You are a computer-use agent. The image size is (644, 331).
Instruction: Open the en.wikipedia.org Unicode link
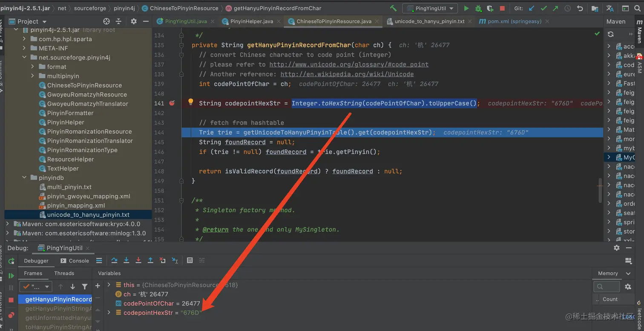coord(347,74)
